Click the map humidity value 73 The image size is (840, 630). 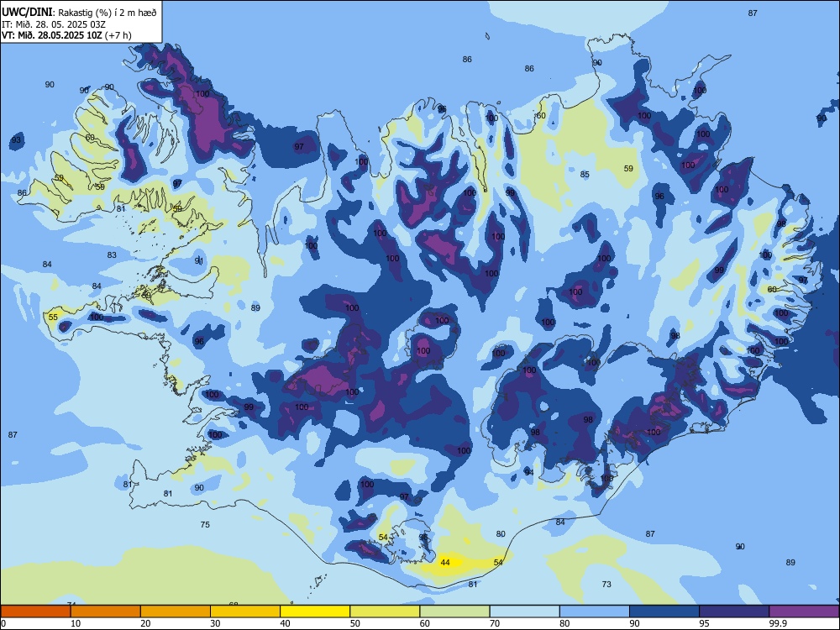point(606,585)
